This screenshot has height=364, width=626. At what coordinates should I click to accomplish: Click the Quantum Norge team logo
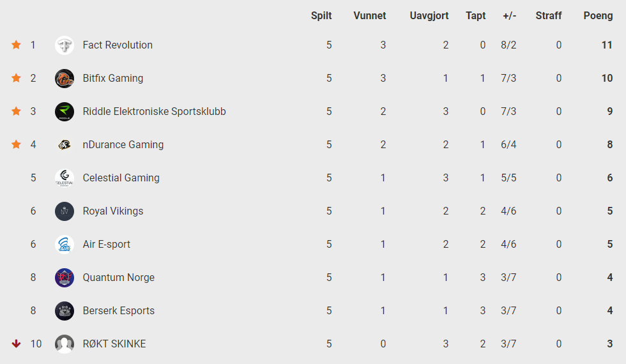pos(65,277)
